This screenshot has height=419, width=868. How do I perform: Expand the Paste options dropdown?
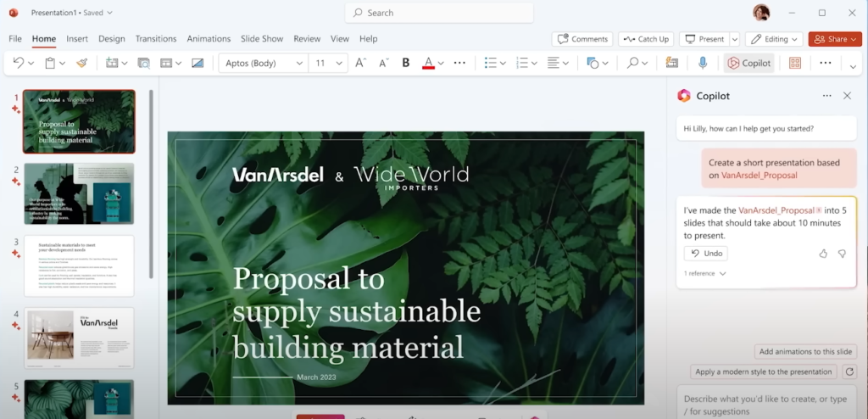coord(63,64)
